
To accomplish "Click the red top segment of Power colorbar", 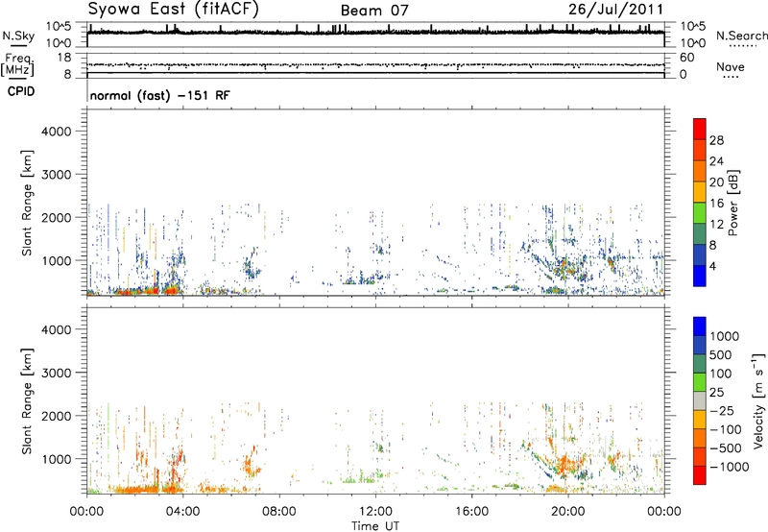I will coord(700,129).
